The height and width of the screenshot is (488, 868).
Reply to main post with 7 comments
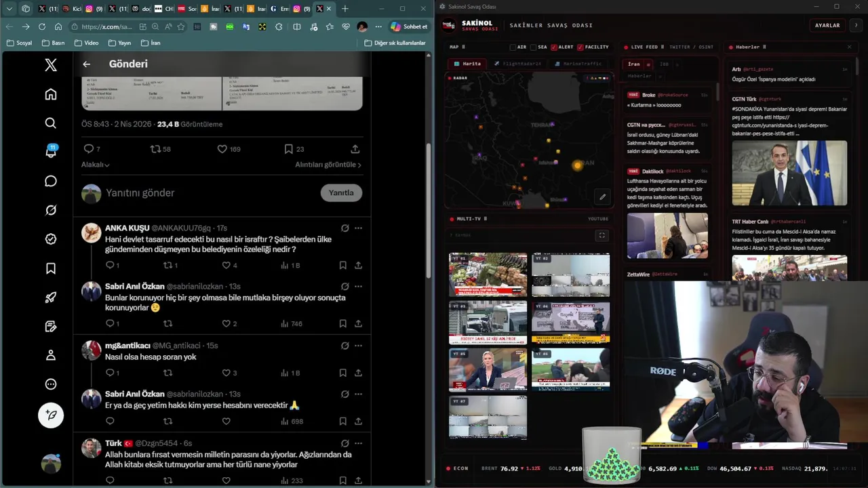92,149
